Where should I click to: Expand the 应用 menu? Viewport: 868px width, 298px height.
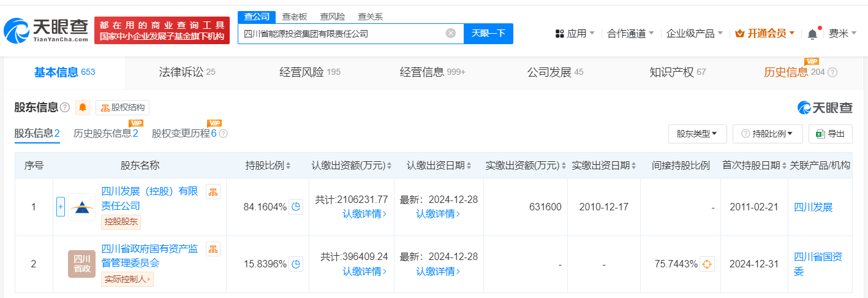tap(575, 34)
